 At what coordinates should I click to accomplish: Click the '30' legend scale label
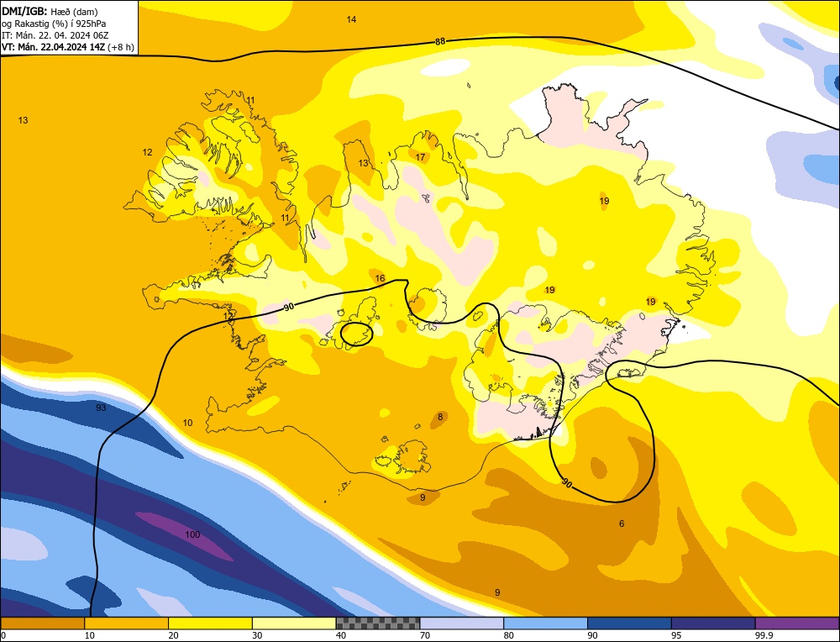click(257, 635)
